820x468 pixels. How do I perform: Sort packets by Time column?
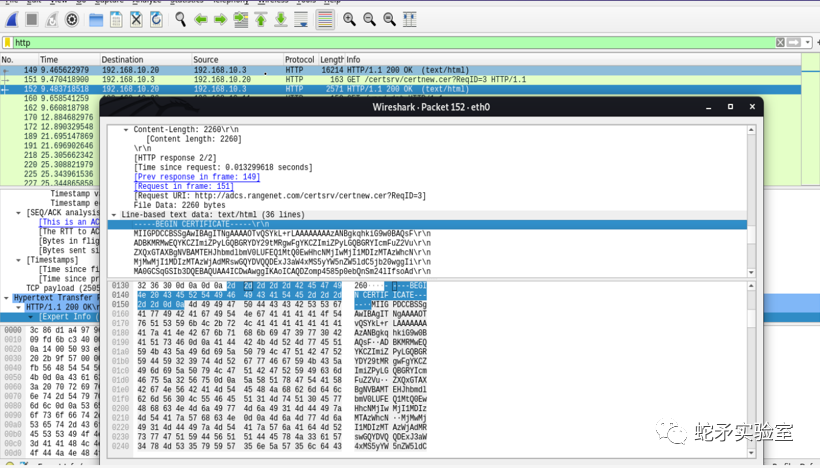click(69, 60)
